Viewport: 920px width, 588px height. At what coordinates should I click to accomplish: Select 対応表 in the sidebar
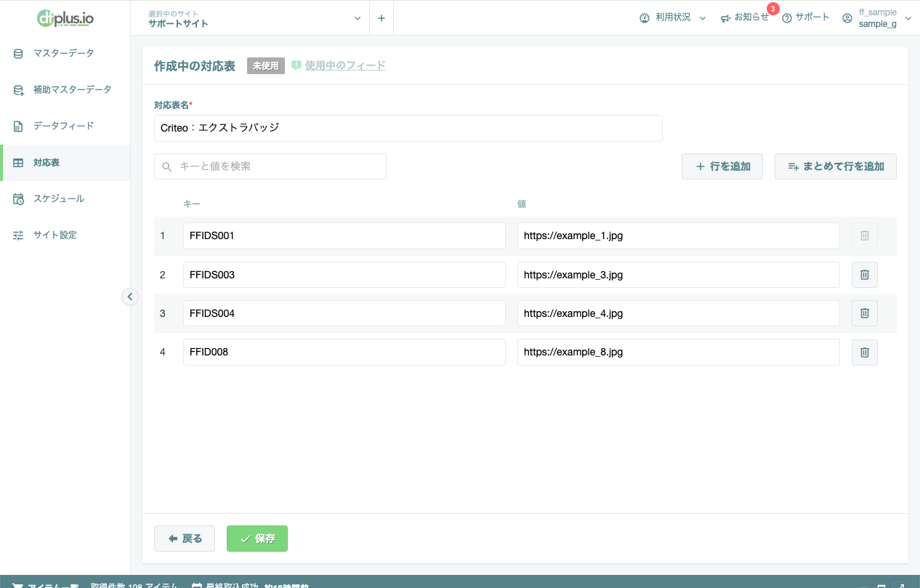(x=65, y=162)
